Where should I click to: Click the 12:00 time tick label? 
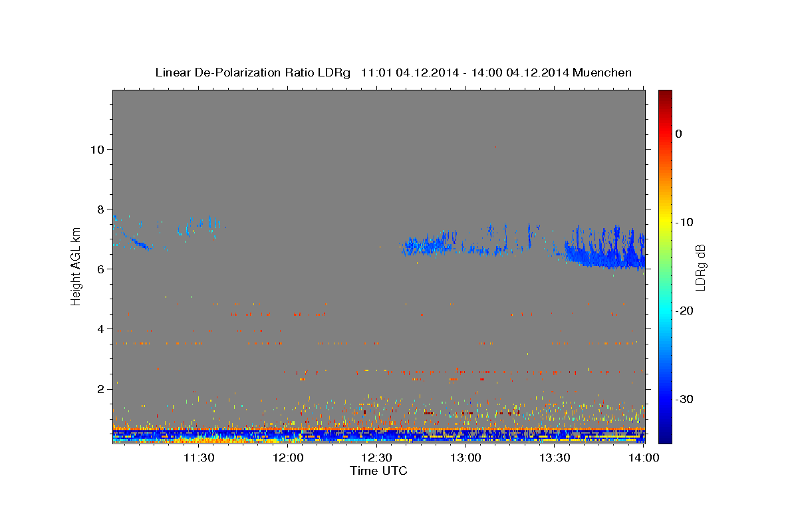[x=288, y=458]
